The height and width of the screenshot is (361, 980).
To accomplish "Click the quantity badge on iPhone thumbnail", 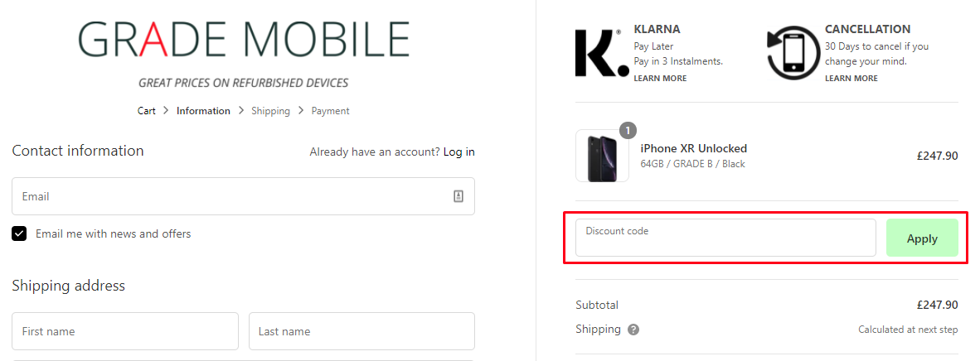I will point(628,130).
